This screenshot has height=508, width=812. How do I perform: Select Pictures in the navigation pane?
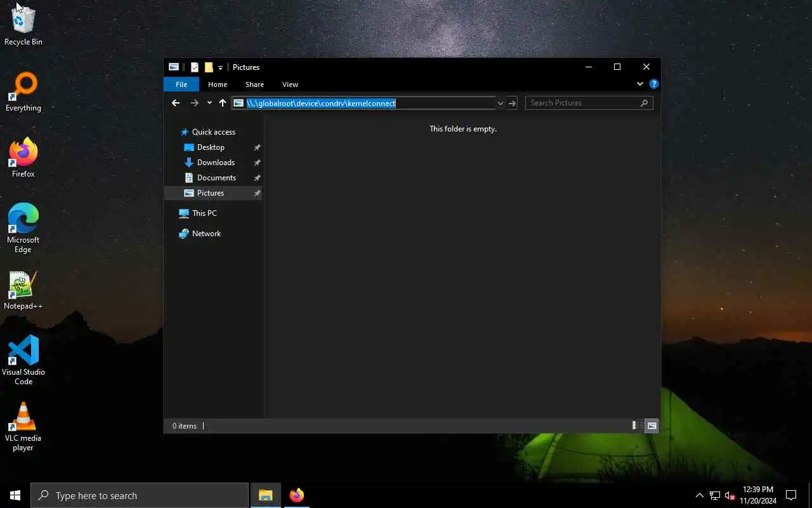[x=210, y=193]
